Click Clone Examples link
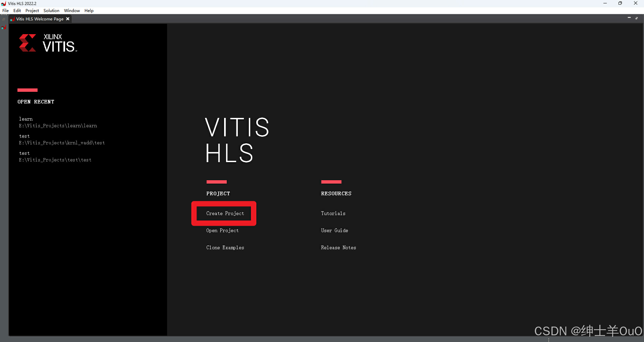Image resolution: width=644 pixels, height=342 pixels. click(x=225, y=248)
